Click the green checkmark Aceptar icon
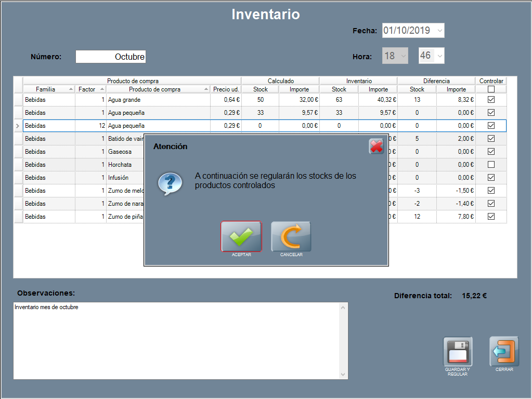 (x=241, y=237)
